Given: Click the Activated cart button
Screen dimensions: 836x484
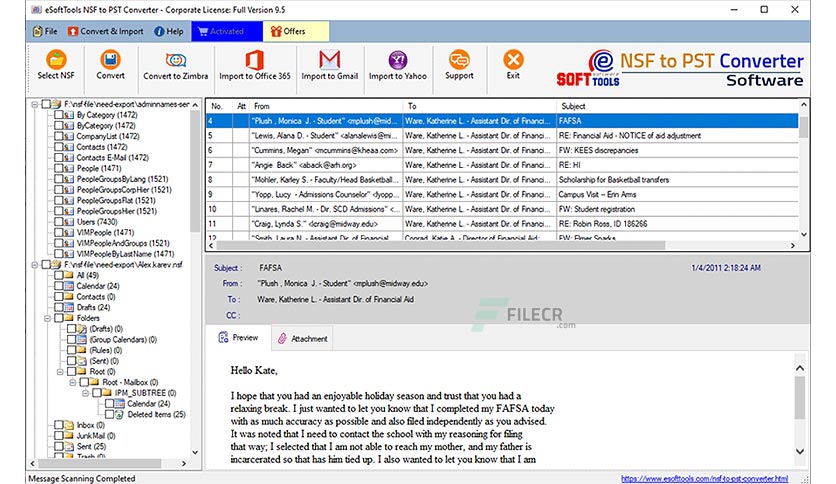Looking at the screenshot, I should pyautogui.click(x=227, y=31).
